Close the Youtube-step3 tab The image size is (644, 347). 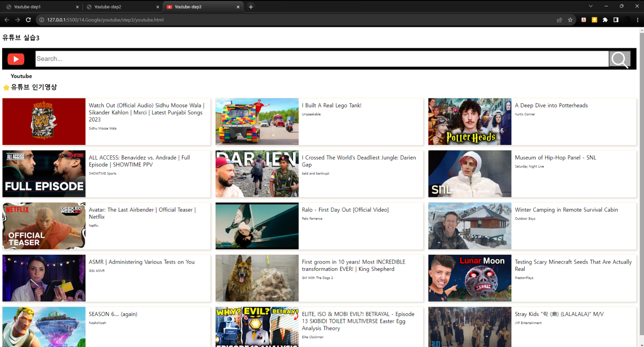[x=238, y=7]
